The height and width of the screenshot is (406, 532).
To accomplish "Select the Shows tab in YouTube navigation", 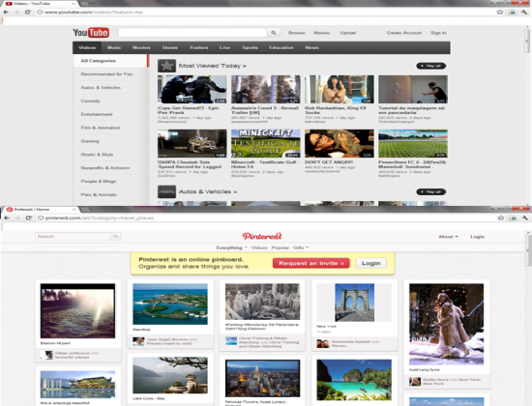I will [170, 47].
